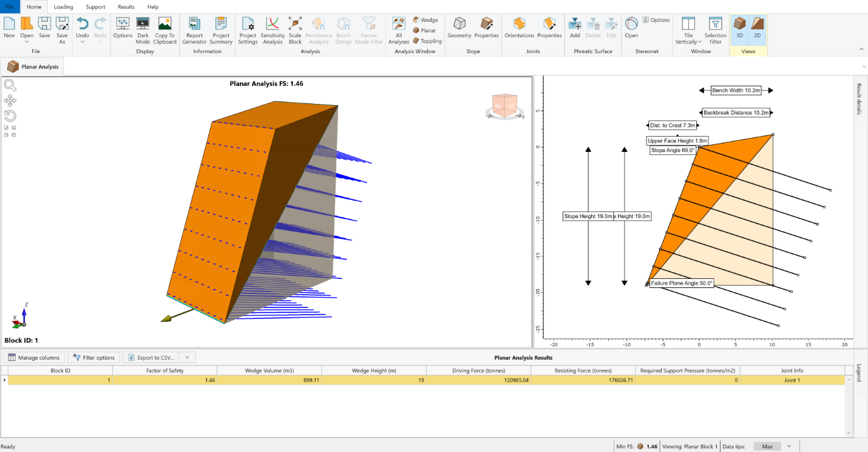Screen dimensions: 868x452
Task: Copy view to clipboard
Action: pos(164,30)
